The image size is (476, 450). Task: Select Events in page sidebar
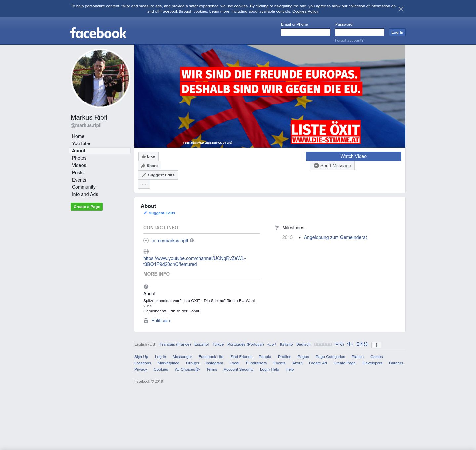[79, 180]
